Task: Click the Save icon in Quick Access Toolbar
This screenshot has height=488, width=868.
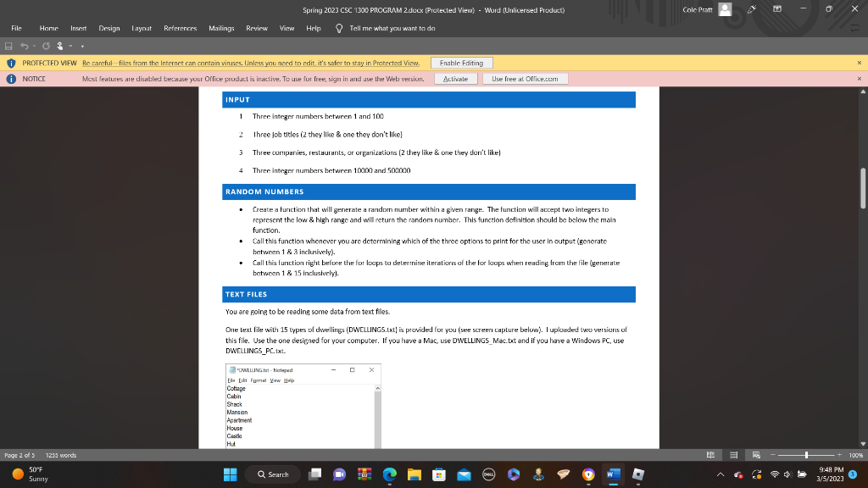Action: pos(8,46)
